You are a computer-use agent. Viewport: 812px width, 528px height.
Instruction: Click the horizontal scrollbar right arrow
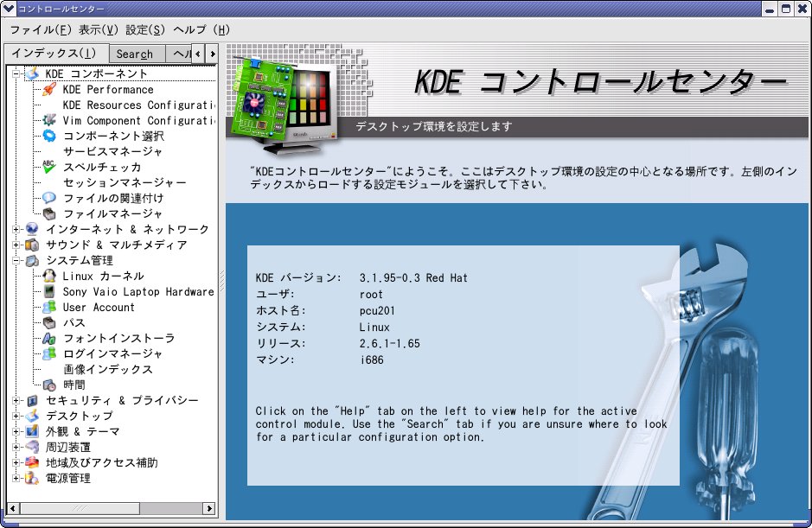tap(208, 508)
